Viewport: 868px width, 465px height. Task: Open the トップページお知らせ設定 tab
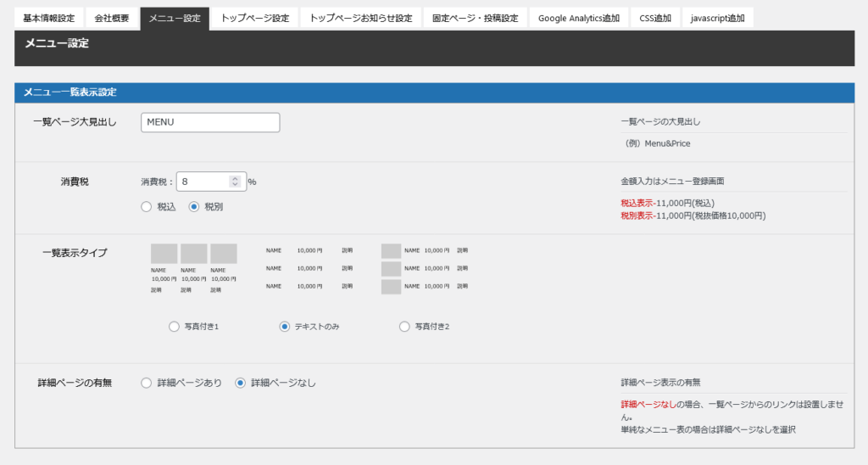coord(361,18)
